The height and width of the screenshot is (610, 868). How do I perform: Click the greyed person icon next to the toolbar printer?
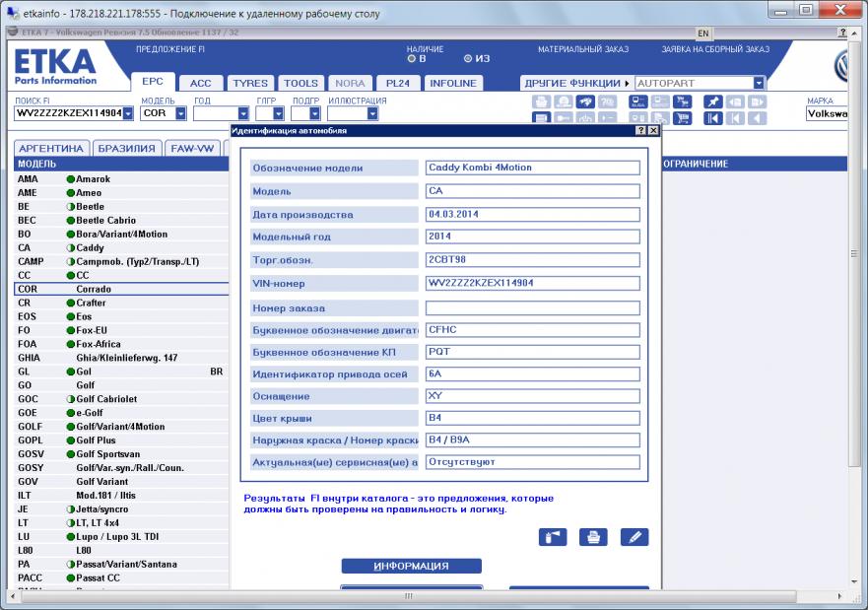564,102
